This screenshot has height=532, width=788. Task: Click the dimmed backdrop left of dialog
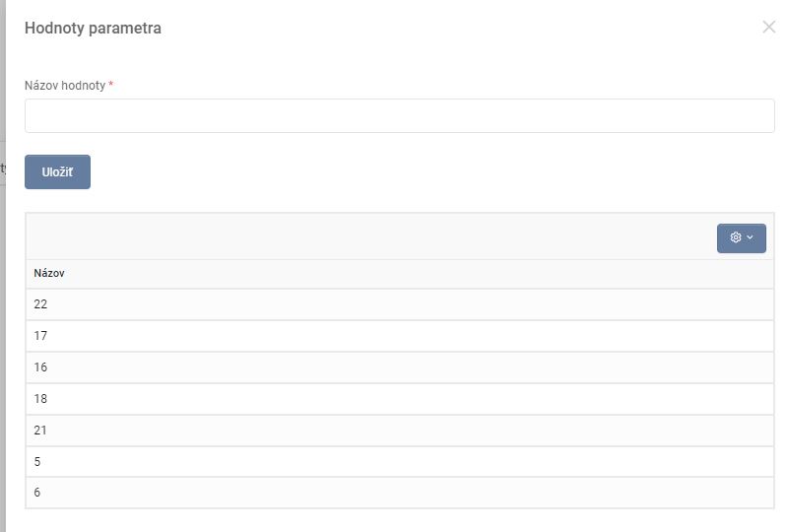click(2, 296)
